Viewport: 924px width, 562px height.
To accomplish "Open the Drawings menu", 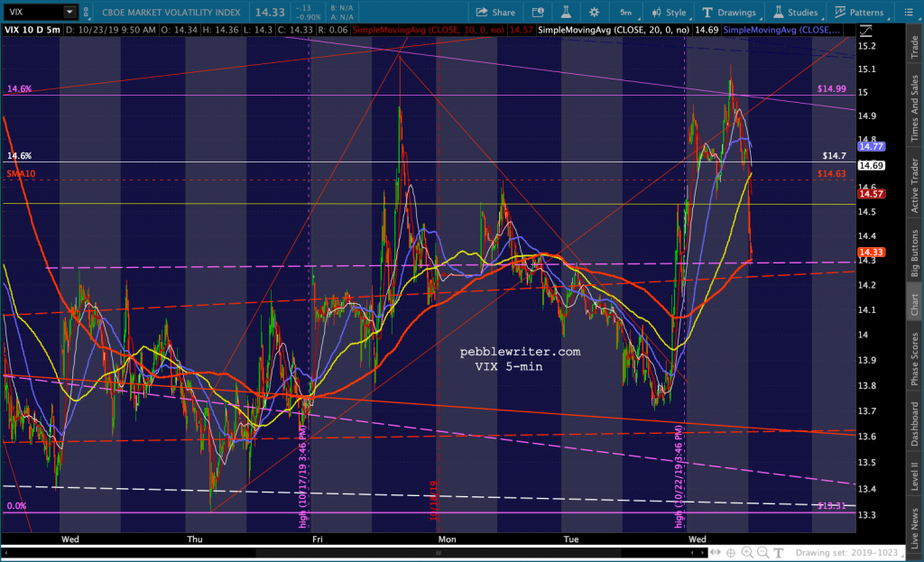I will tap(729, 12).
